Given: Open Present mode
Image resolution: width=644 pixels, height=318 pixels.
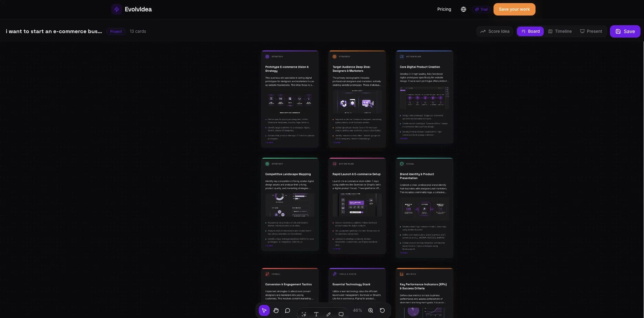Looking at the screenshot, I should click(x=591, y=31).
